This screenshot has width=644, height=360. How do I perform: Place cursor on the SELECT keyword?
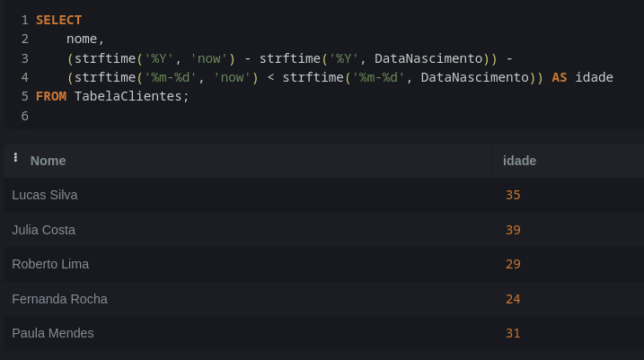click(x=58, y=20)
